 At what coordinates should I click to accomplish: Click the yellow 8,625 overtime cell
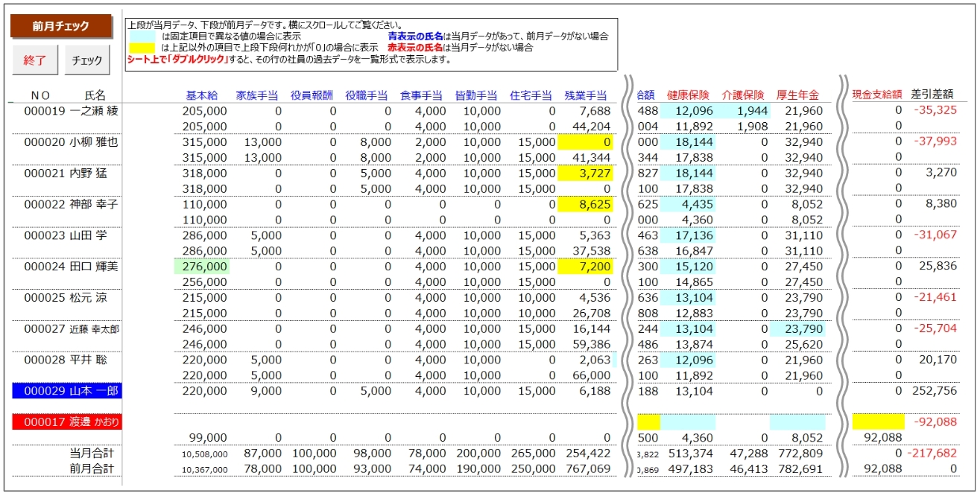coord(585,203)
